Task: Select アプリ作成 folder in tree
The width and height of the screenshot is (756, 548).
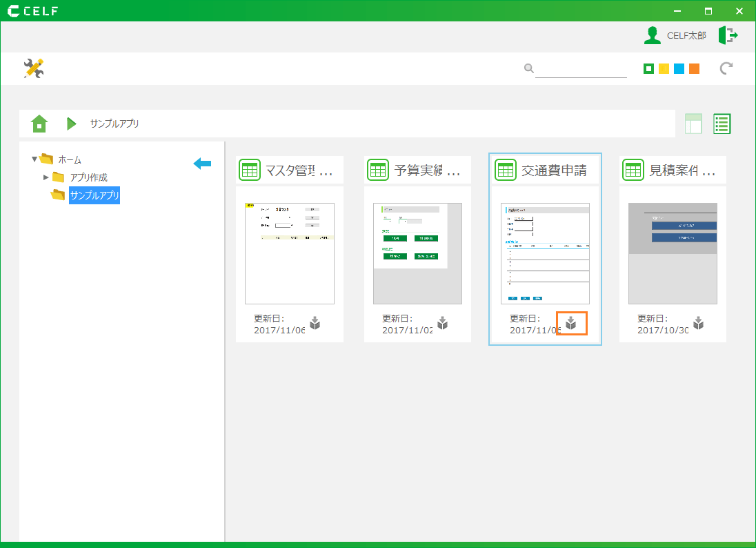Action: click(x=88, y=177)
